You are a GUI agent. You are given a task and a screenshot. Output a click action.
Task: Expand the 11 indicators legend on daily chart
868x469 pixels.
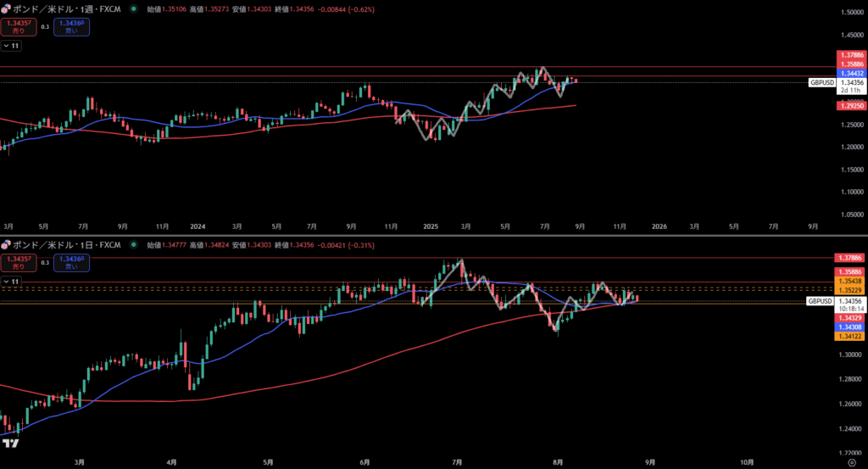(11, 282)
